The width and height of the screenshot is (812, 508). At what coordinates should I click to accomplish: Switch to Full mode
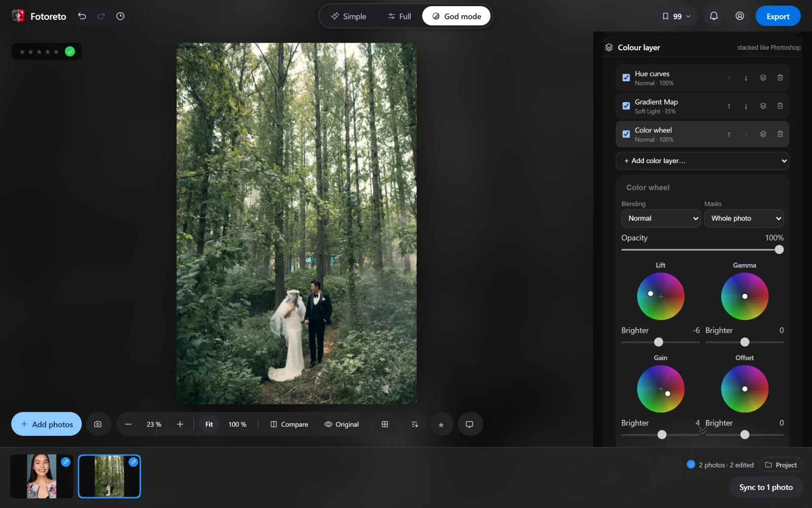coord(399,16)
